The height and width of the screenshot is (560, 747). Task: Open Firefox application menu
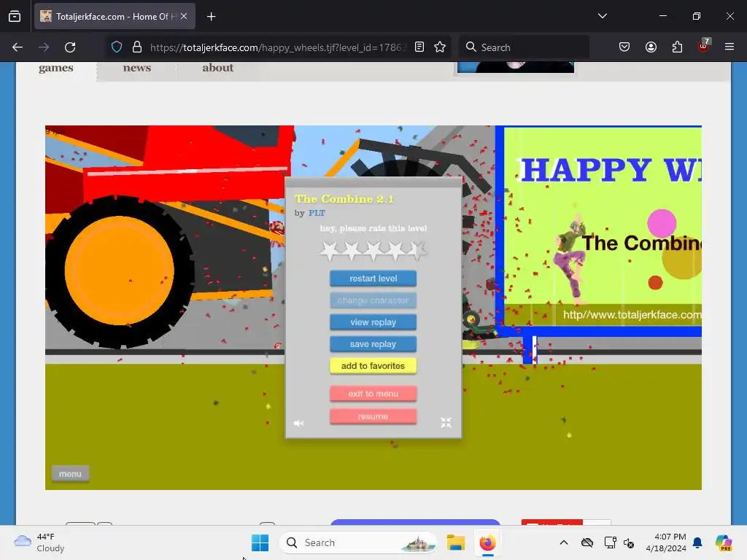point(729,47)
